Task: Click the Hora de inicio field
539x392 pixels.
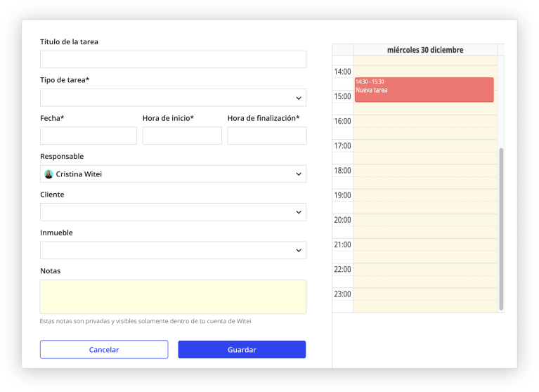Action: 182,136
